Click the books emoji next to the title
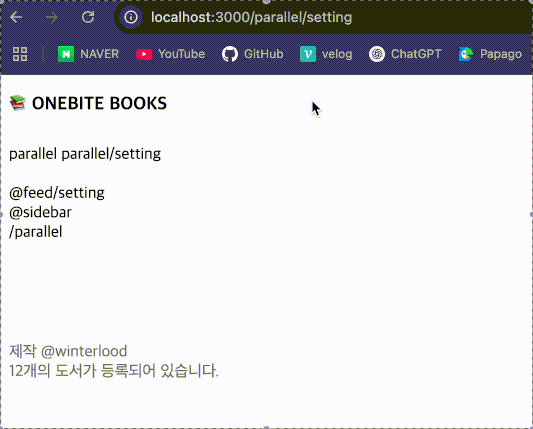533x429 pixels. (x=18, y=103)
